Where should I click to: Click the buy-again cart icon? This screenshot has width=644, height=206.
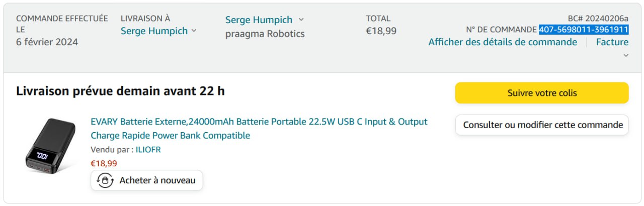105,180
